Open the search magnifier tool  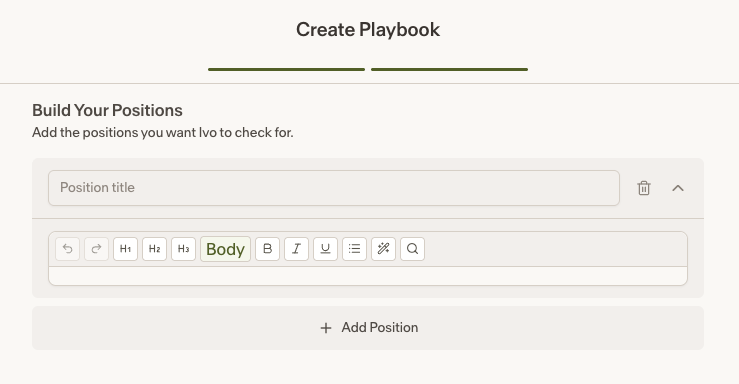click(412, 249)
